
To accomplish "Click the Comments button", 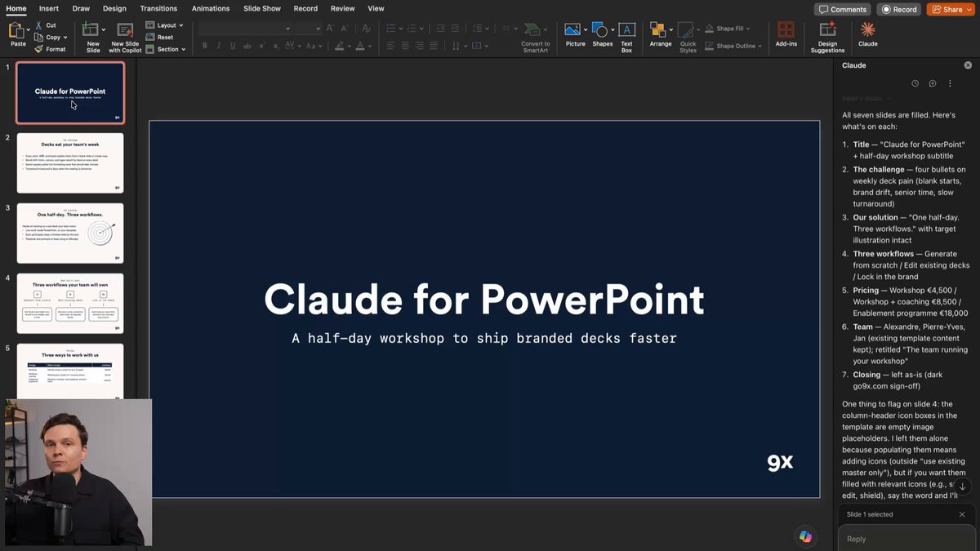I will tap(842, 9).
